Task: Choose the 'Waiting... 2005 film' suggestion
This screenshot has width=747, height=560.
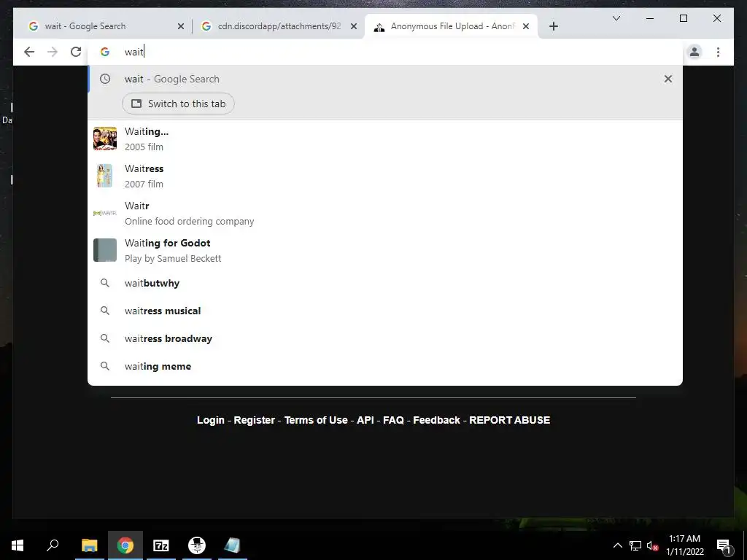Action: click(385, 139)
